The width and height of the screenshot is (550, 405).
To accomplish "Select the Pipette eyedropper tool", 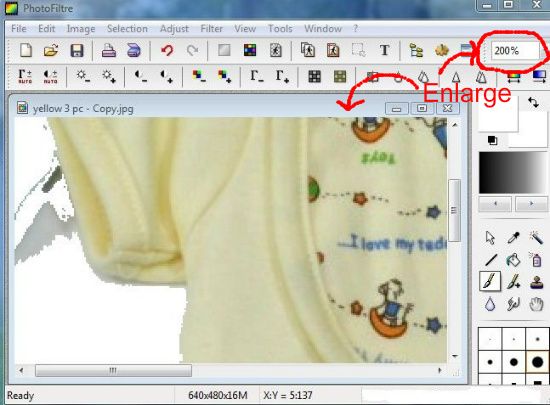I will pyautogui.click(x=513, y=238).
